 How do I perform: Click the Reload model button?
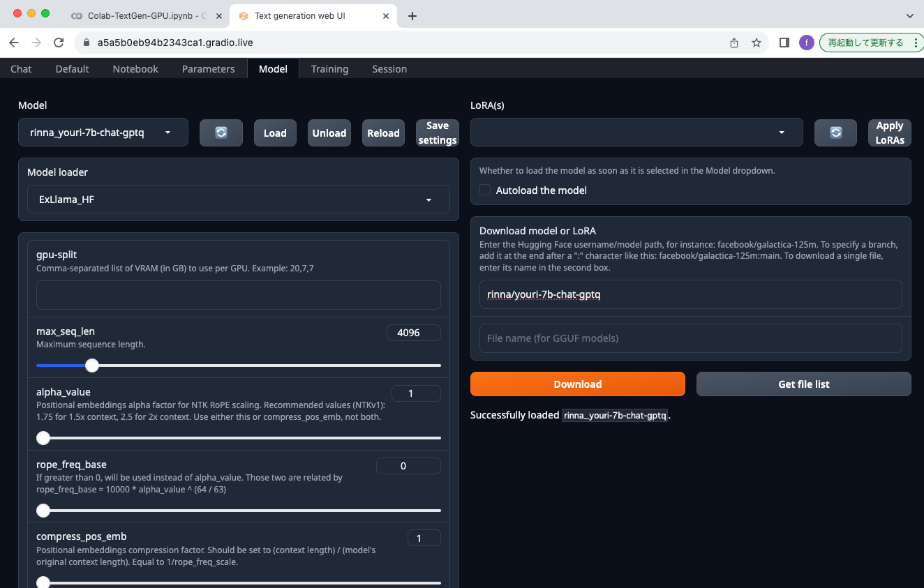pos(383,133)
